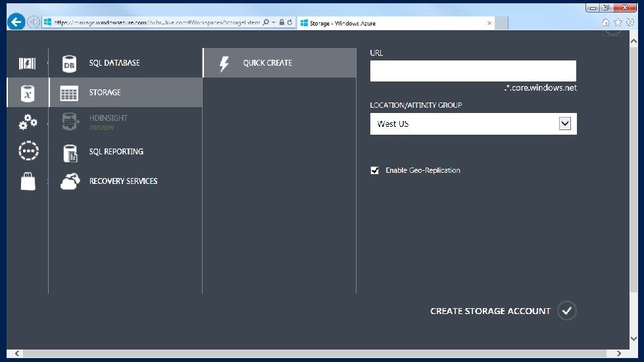Image resolution: width=644 pixels, height=362 pixels.
Task: Click the LOCATION/AFFINITY GROUP label
Action: (x=416, y=105)
